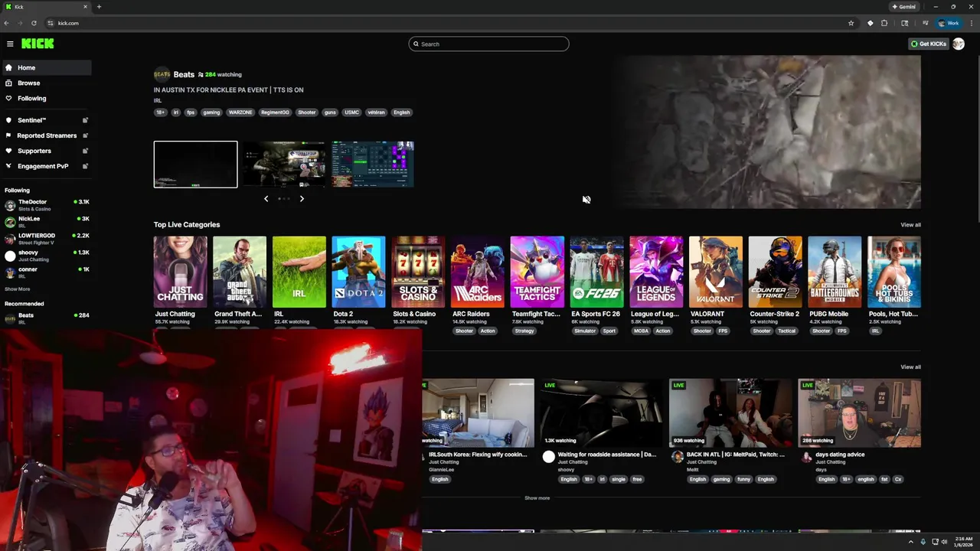Open the Chrome extensions puzzle icon
The image size is (980, 551).
click(x=884, y=23)
